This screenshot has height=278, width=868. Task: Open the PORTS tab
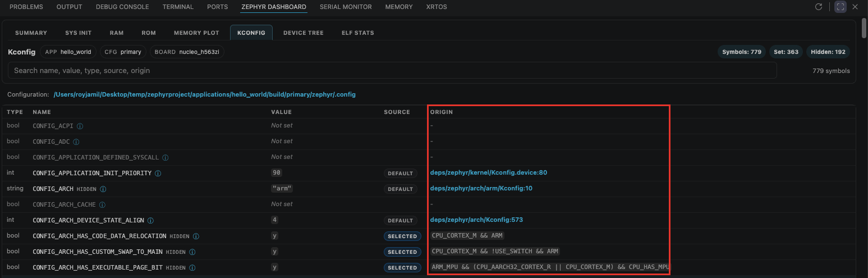pyautogui.click(x=217, y=7)
